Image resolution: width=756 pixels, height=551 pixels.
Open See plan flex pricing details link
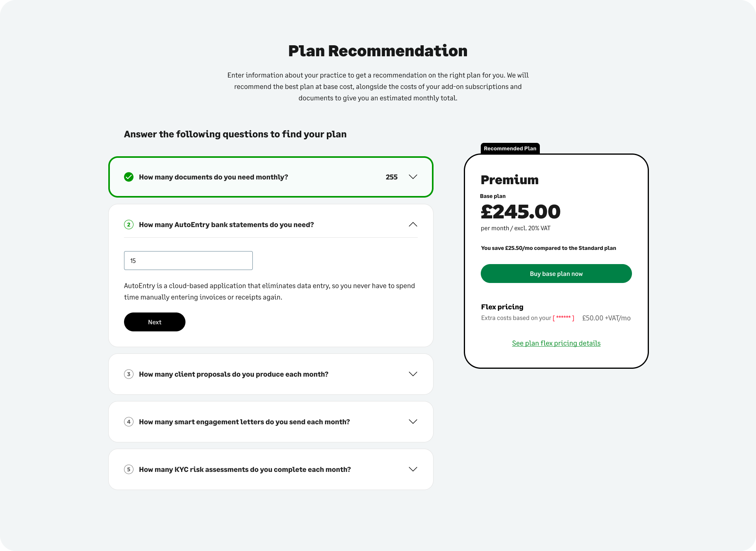(556, 343)
